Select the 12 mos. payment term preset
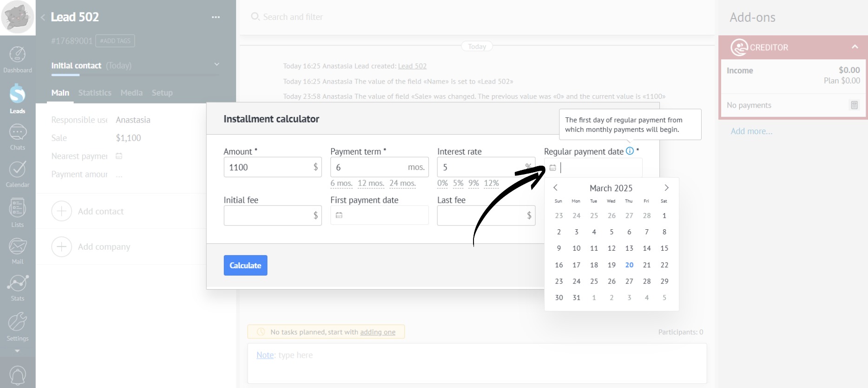 (371, 183)
